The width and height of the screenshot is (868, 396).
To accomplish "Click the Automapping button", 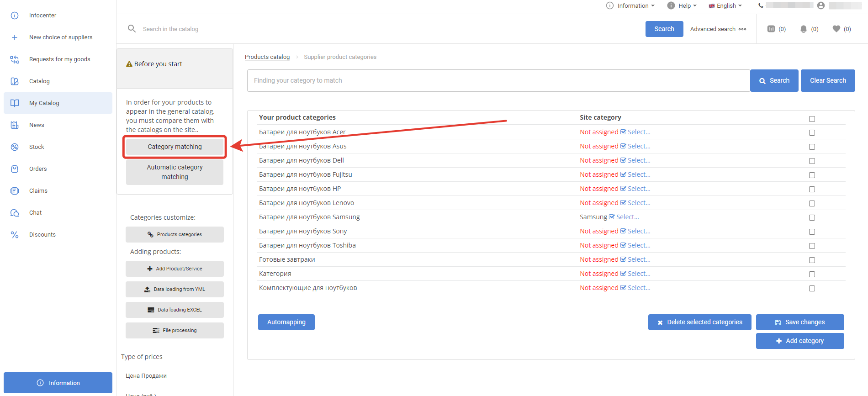I will pyautogui.click(x=286, y=322).
